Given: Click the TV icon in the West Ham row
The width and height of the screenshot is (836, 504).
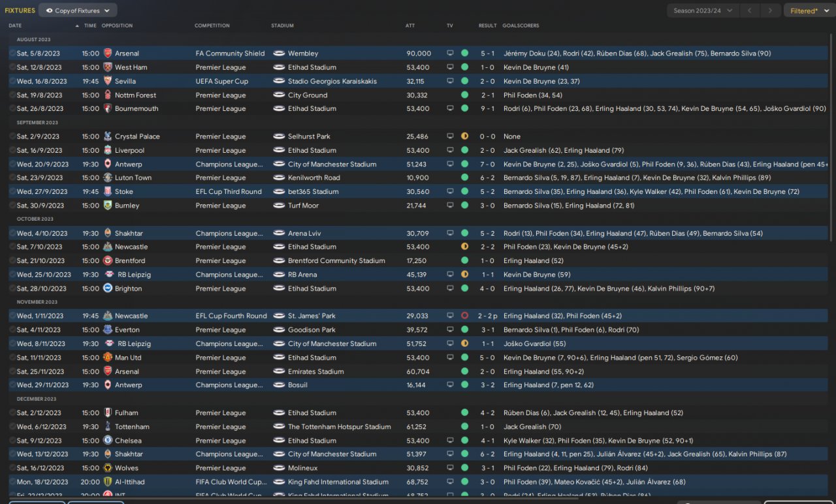Looking at the screenshot, I should click(x=450, y=67).
